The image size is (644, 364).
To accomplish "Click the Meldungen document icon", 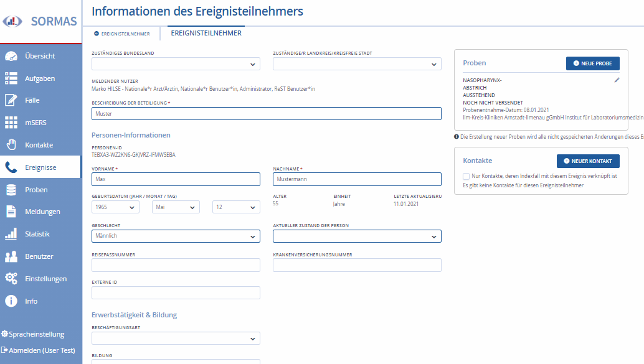I will pos(11,212).
